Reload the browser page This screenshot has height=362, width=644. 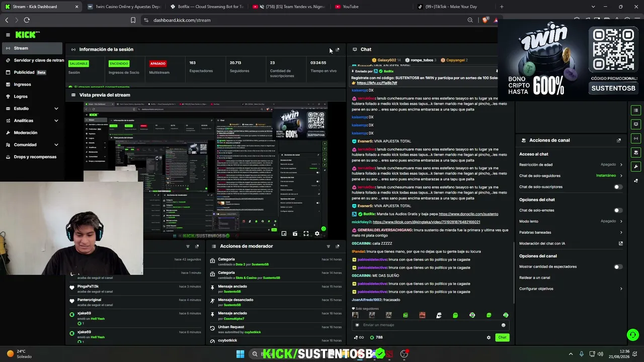click(27, 20)
